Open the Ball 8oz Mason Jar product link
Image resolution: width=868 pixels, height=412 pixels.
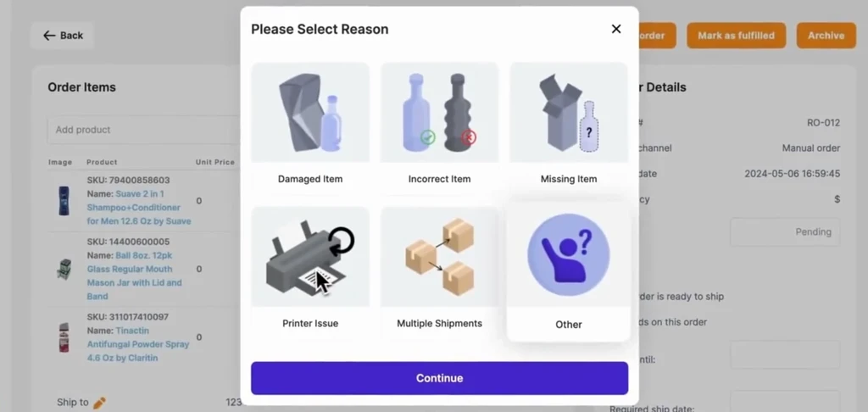click(x=135, y=276)
